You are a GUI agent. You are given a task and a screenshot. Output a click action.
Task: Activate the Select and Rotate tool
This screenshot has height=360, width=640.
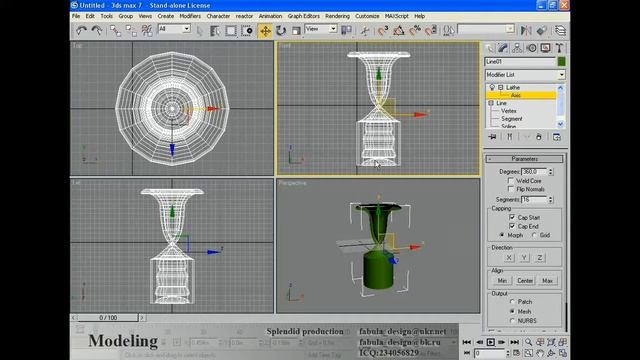281,31
